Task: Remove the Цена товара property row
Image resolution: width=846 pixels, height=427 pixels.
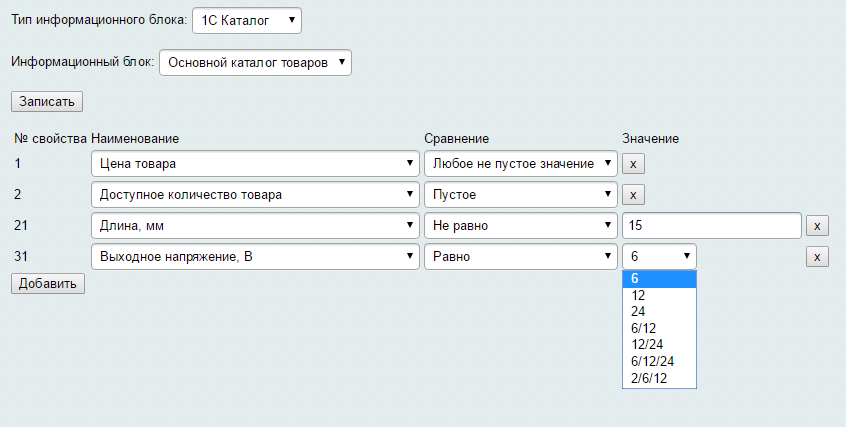Action: (633, 164)
